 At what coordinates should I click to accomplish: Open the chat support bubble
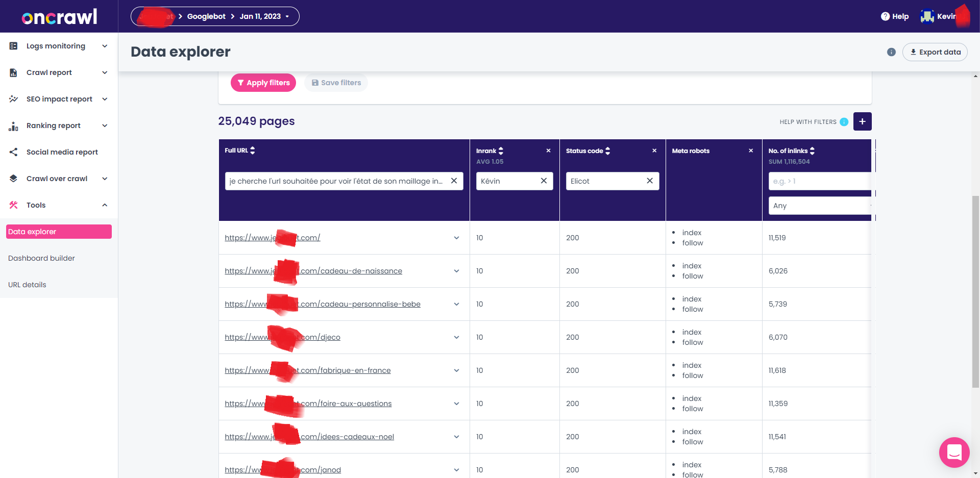(x=954, y=452)
